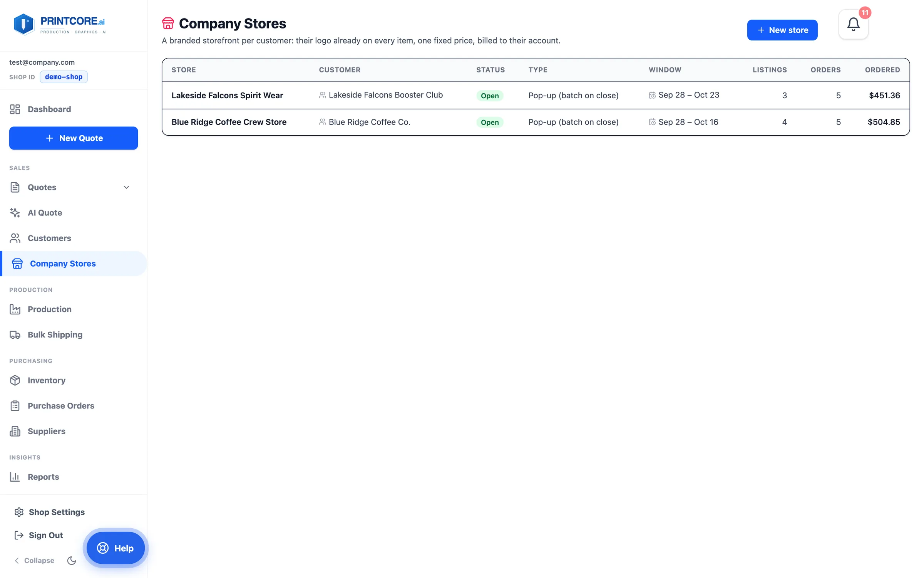Click the Inventory box icon
Viewport: 924px width, 578px height.
click(x=15, y=380)
